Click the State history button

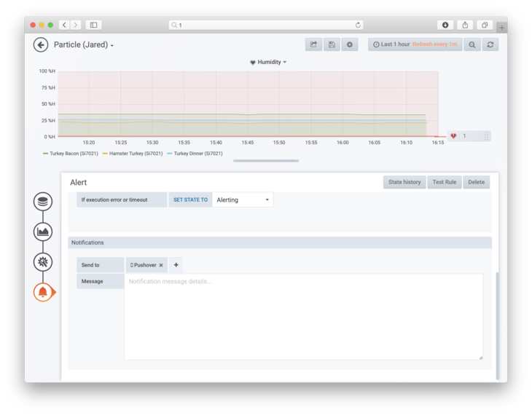(404, 182)
